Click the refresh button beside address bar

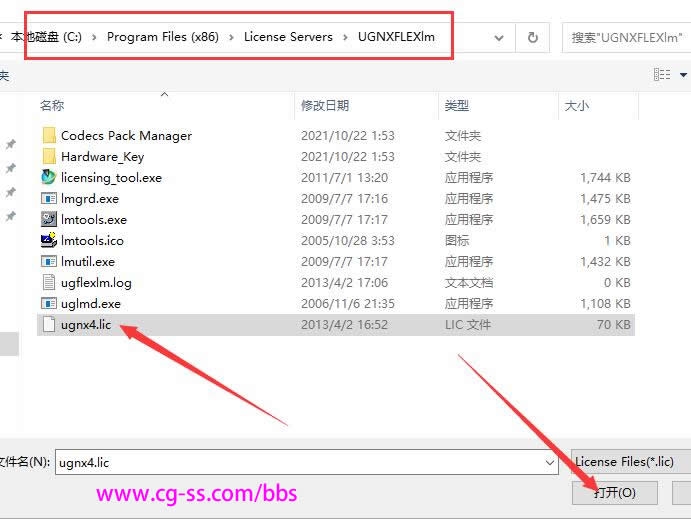pos(532,38)
